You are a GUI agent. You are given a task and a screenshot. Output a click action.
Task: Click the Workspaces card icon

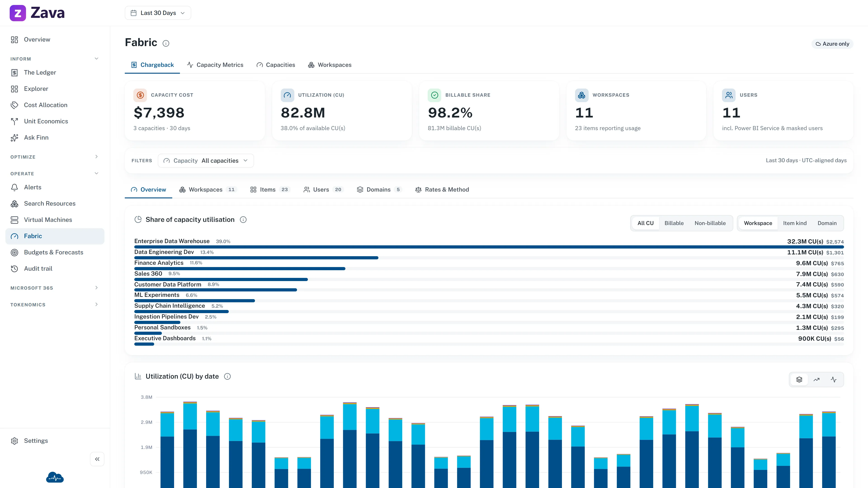click(582, 95)
